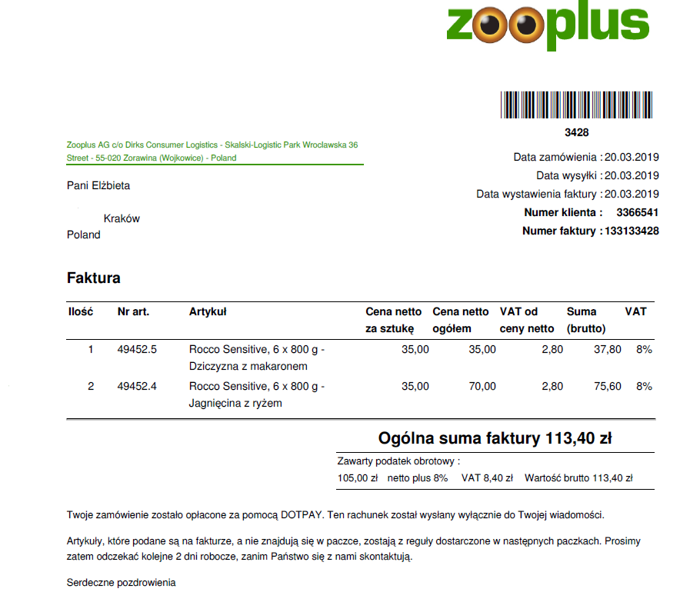The height and width of the screenshot is (592, 700).
Task: Click the Artykuł column header
Action: click(x=208, y=311)
